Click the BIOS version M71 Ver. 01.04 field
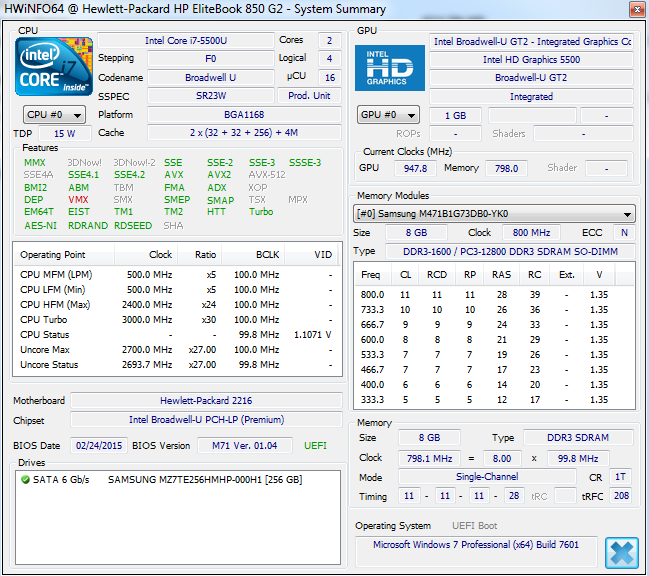Image resolution: width=649 pixels, height=576 pixels. click(245, 446)
